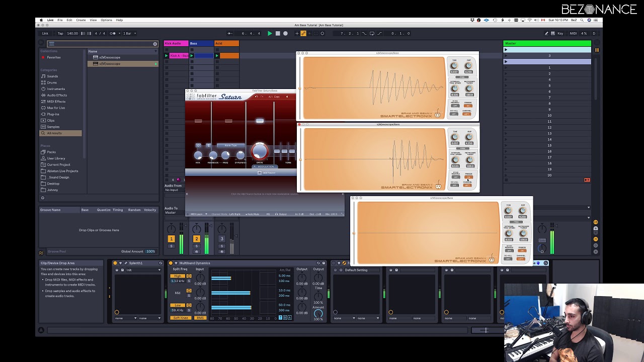644x362 pixels.
Task: Open the Create menu
Action: tap(80, 20)
